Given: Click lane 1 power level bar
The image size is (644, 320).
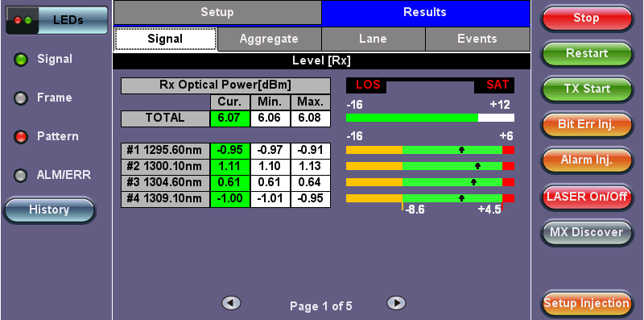Looking at the screenshot, I should [430, 150].
